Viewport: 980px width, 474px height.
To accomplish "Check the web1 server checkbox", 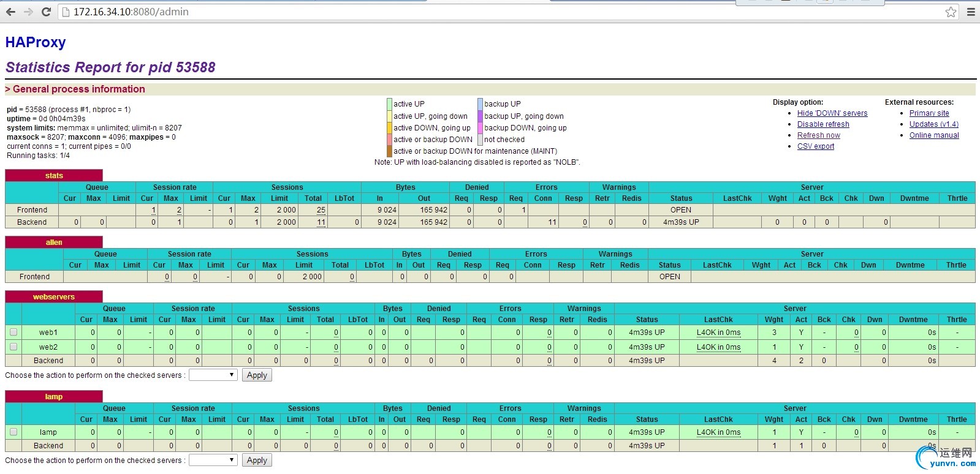I will tap(13, 332).
